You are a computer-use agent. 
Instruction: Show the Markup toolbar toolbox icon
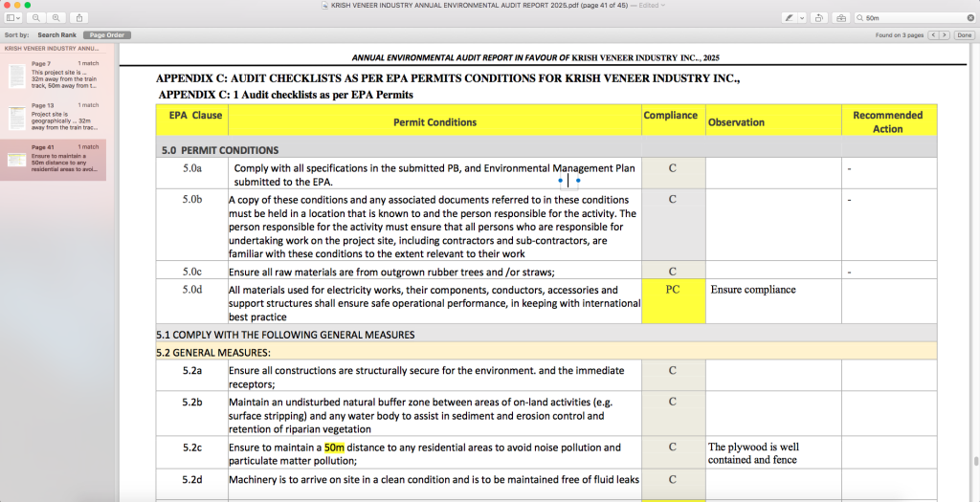(840, 18)
